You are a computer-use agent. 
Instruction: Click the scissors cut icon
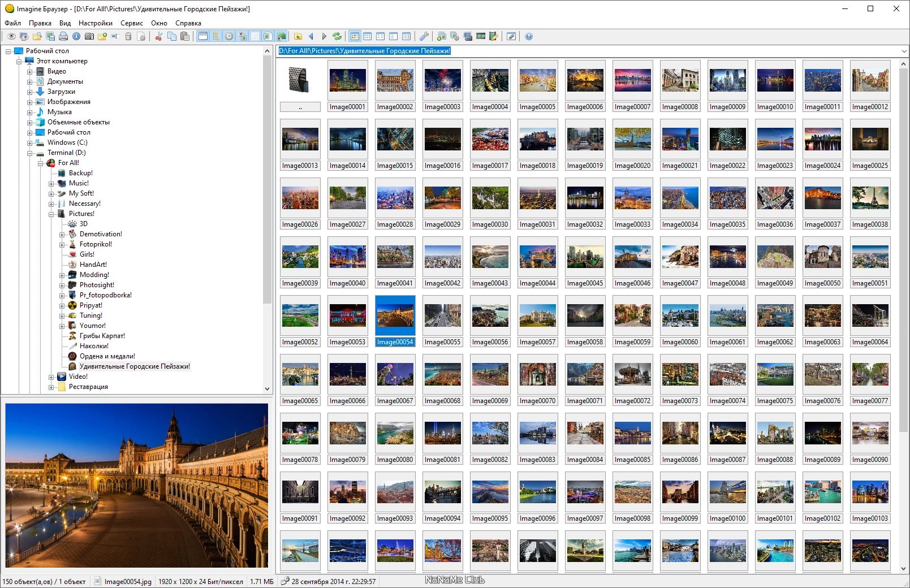(158, 36)
